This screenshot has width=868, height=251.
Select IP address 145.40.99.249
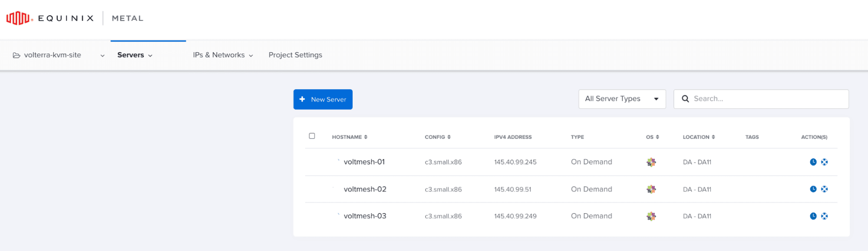tap(515, 216)
